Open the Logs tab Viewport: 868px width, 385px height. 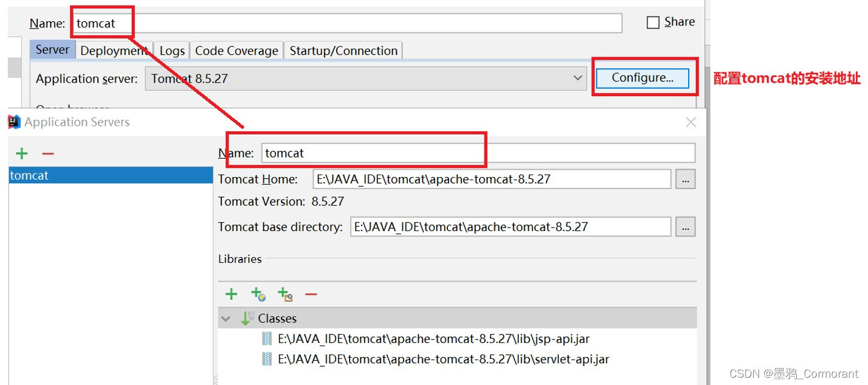pos(172,50)
